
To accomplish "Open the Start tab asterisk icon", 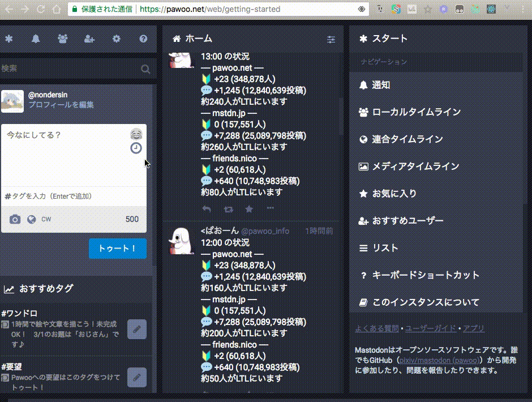I will (x=9, y=39).
